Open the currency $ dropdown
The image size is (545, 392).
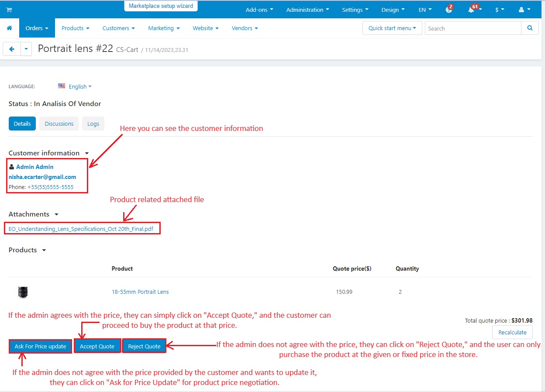tap(500, 10)
